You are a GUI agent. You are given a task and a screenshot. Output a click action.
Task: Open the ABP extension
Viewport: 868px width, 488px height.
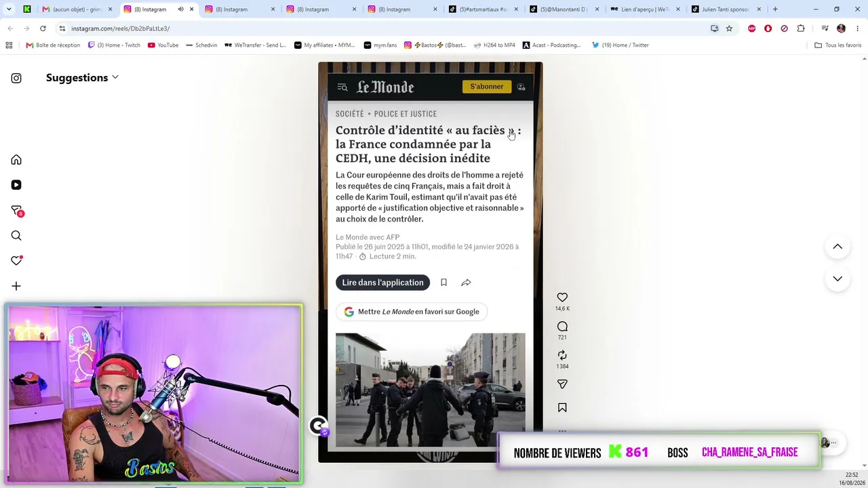coord(751,28)
